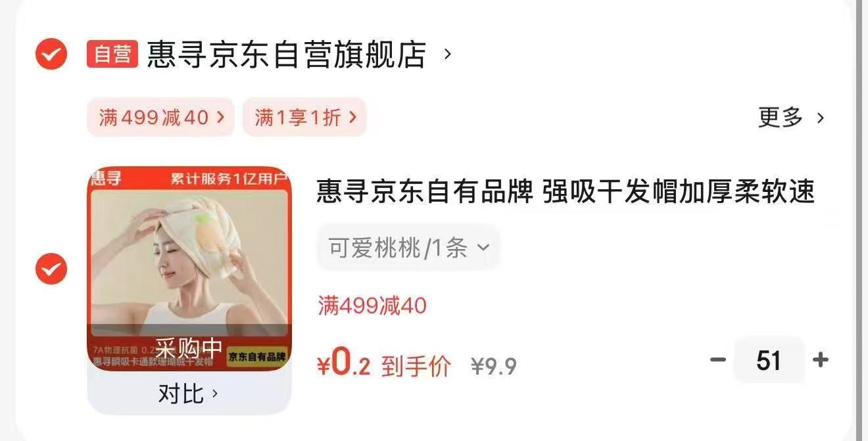This screenshot has height=441, width=868.
Task: Click the down chevron in variant selector
Action: (x=483, y=248)
